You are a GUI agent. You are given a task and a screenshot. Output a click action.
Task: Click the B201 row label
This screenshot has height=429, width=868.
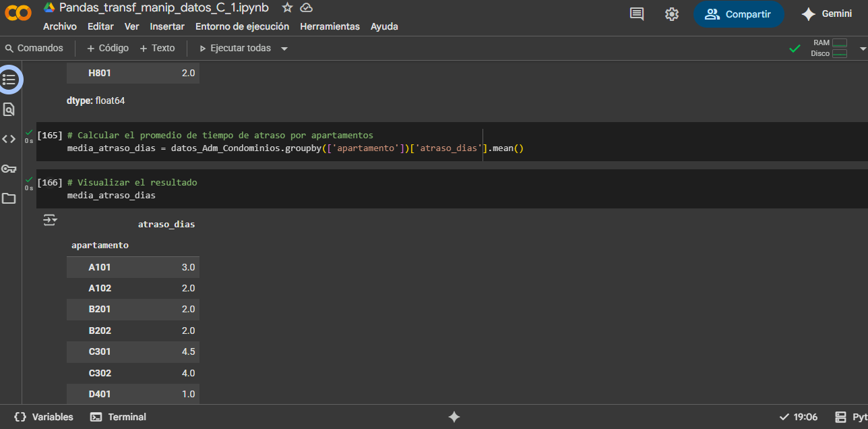tap(100, 309)
